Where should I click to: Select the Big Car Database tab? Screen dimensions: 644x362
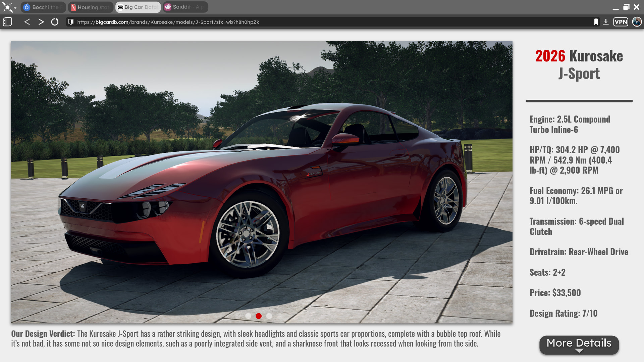[138, 7]
